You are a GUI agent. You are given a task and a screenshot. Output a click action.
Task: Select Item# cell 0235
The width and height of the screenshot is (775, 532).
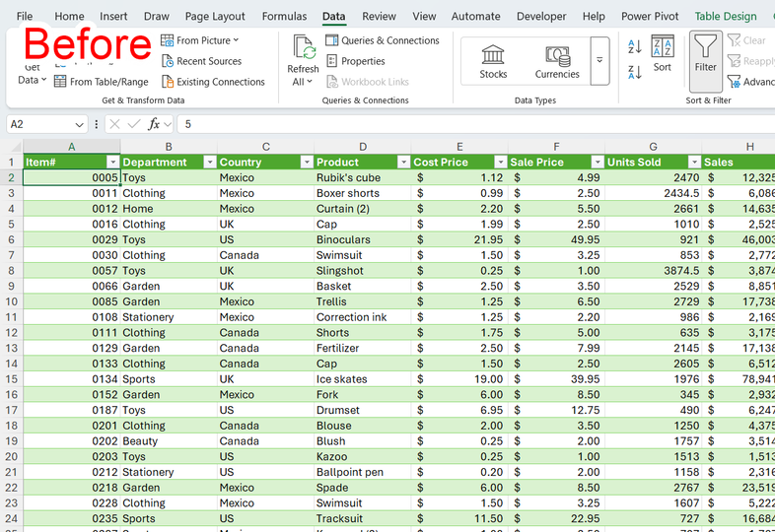72,518
